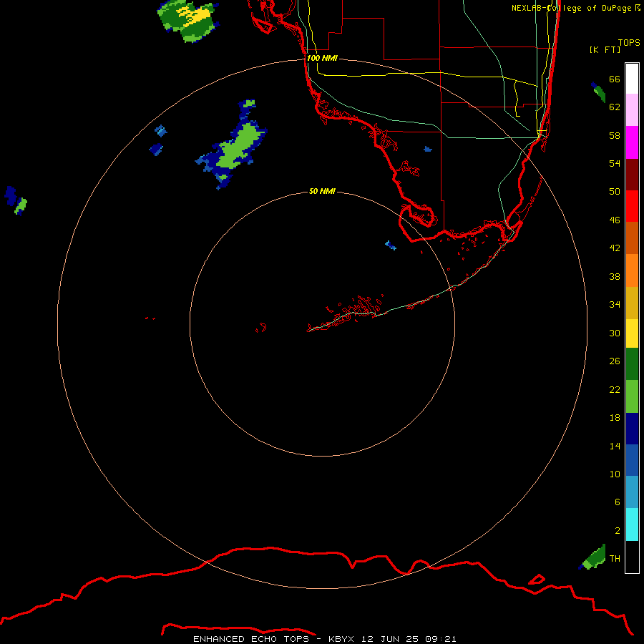The height and width of the screenshot is (644, 644).
Task: Select the large light-green echo cluster
Action: tap(233, 145)
